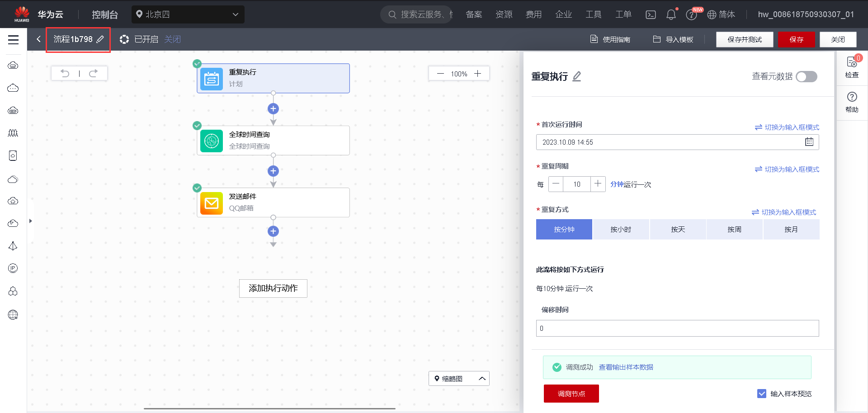Uncheck the 输入样本预览 checkbox

(762, 394)
